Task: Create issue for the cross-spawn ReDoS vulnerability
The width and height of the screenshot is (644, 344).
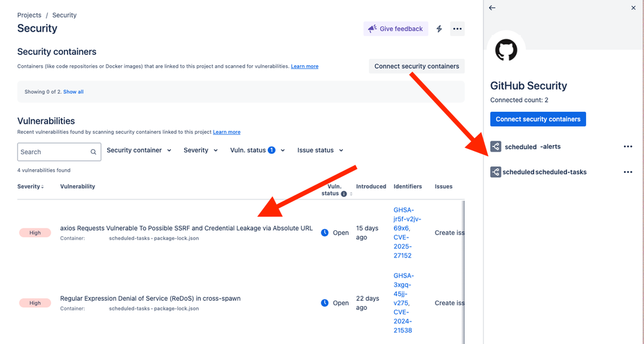Action: [x=450, y=303]
